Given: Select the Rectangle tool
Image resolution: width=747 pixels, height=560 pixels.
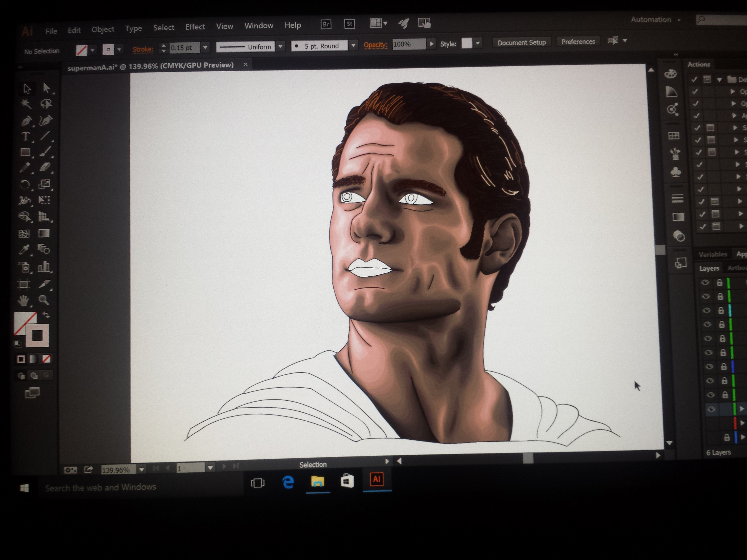Looking at the screenshot, I should [x=25, y=152].
